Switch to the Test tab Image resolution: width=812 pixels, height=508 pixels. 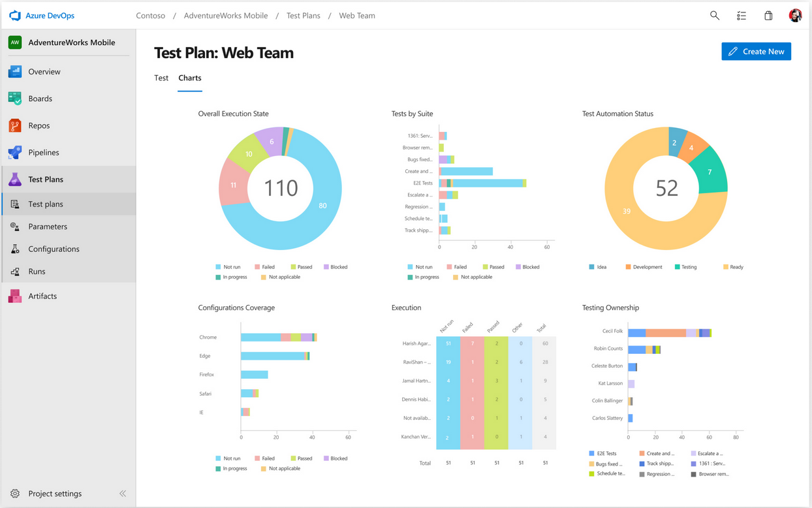[161, 78]
